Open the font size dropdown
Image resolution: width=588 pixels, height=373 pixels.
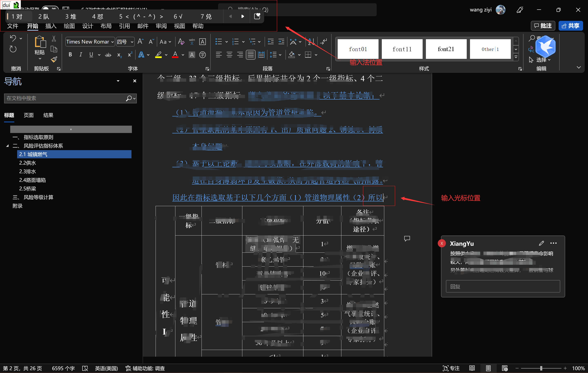tap(132, 42)
